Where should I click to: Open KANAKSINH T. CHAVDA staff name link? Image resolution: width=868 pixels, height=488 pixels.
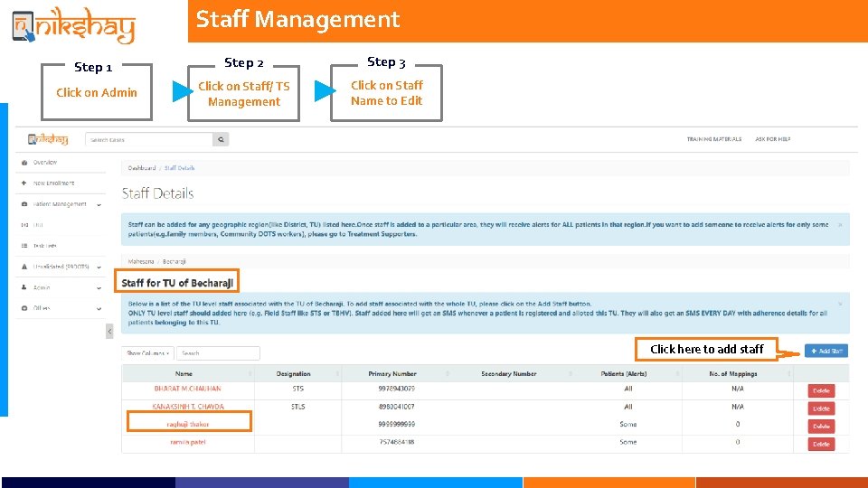188,407
